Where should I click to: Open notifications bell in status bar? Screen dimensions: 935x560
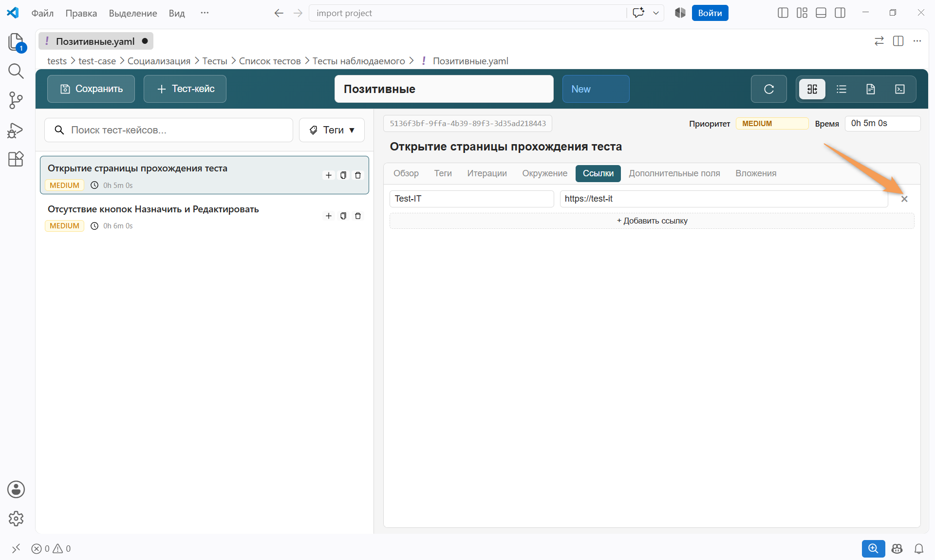(919, 549)
